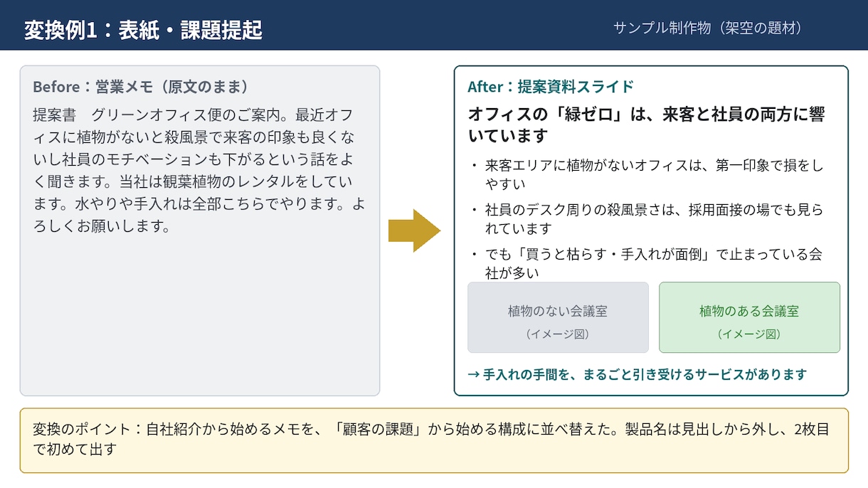
Task: Select the 植物のある会議室 image placeholder
Action: [749, 317]
